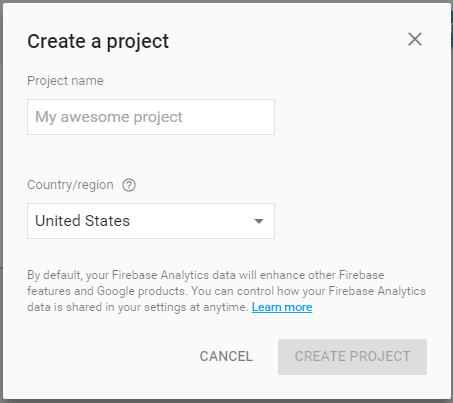The image size is (453, 403).
Task: Cancel project creation
Action: tap(226, 356)
